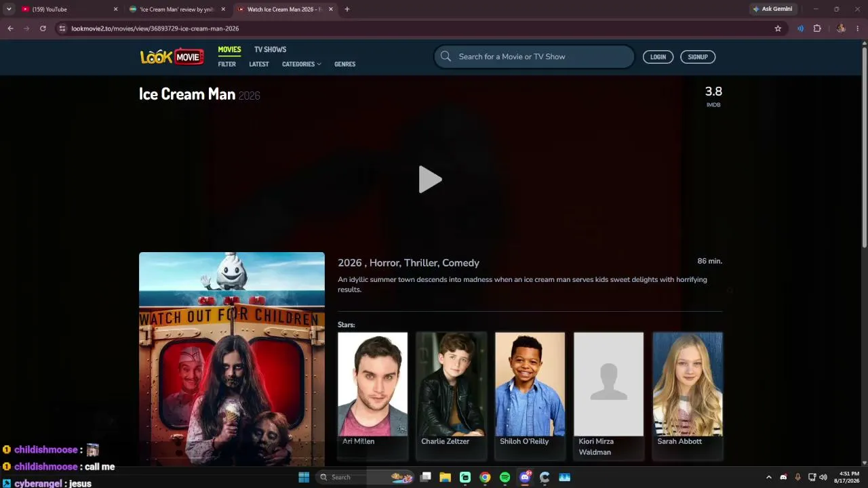Click the browser address bar URL

point(155,28)
